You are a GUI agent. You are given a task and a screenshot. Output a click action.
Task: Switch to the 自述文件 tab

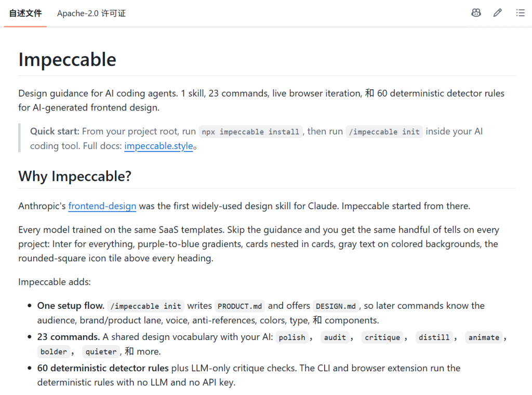[25, 13]
